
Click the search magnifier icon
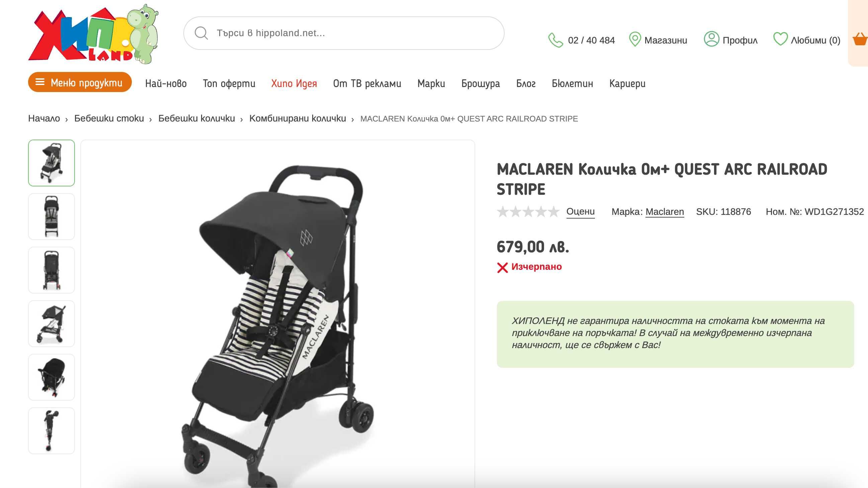point(201,33)
